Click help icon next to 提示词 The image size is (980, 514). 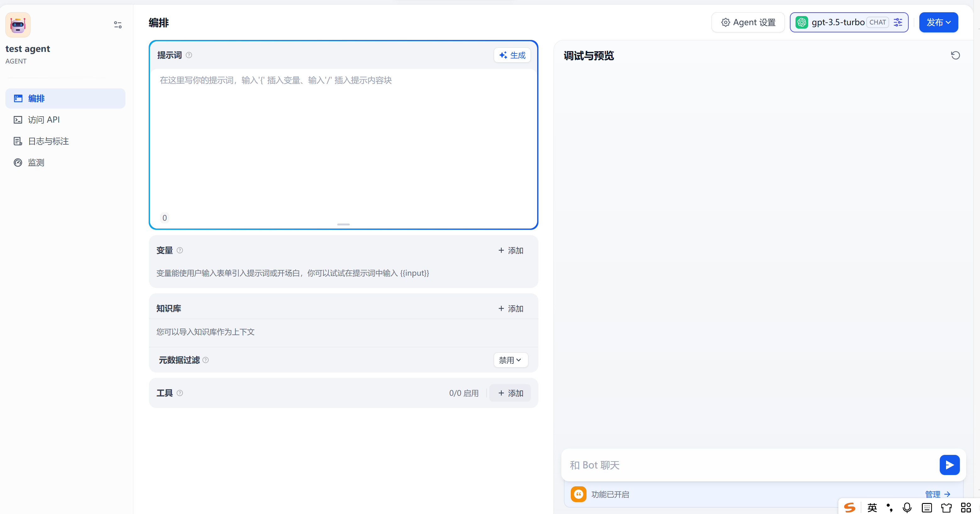click(x=189, y=55)
